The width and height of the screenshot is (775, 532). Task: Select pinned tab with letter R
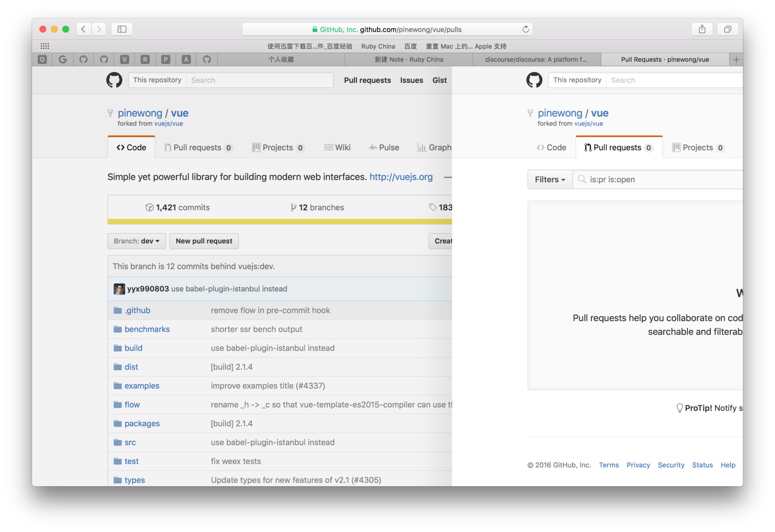click(x=145, y=59)
